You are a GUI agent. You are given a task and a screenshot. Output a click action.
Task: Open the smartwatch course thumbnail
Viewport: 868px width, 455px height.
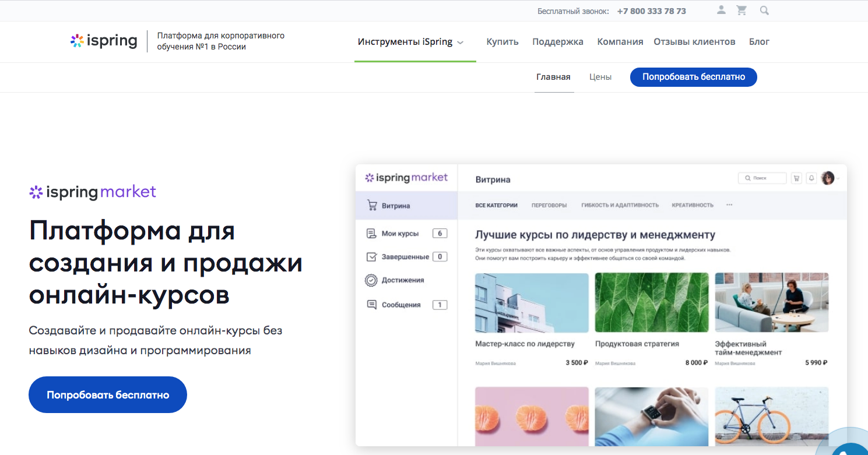click(652, 417)
